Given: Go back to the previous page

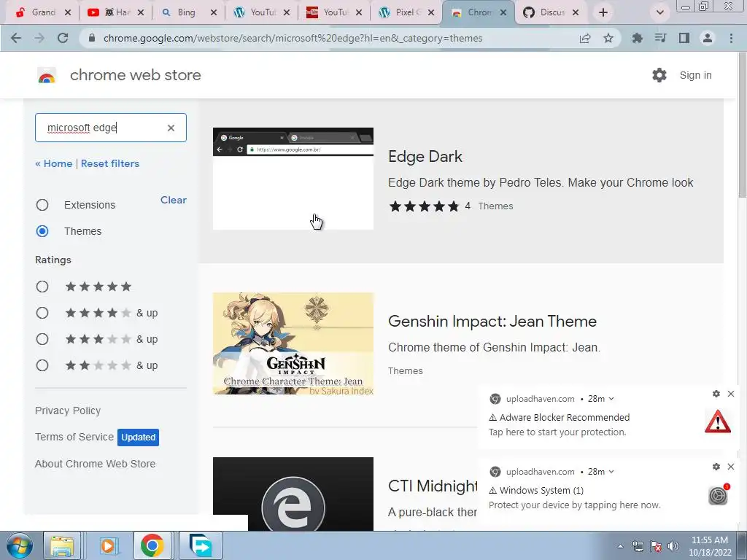Looking at the screenshot, I should pyautogui.click(x=16, y=38).
